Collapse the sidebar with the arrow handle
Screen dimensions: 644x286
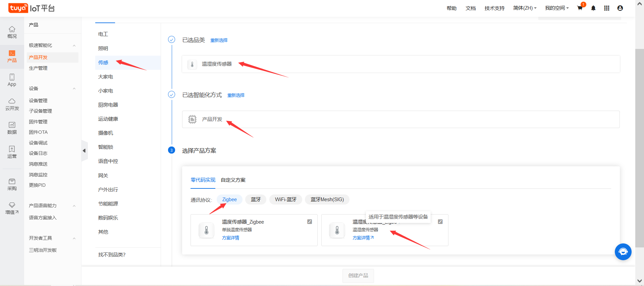(x=84, y=151)
